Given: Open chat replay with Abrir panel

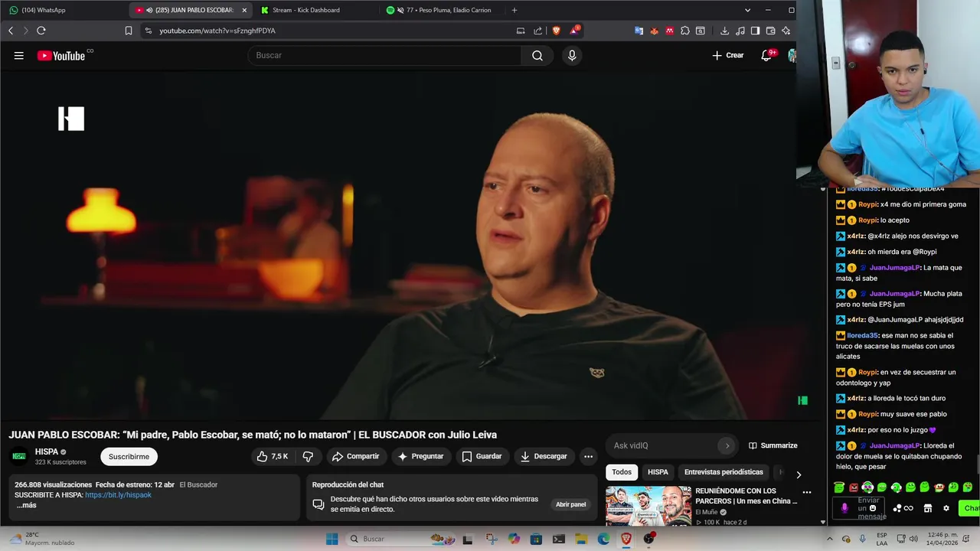Looking at the screenshot, I should [x=570, y=504].
